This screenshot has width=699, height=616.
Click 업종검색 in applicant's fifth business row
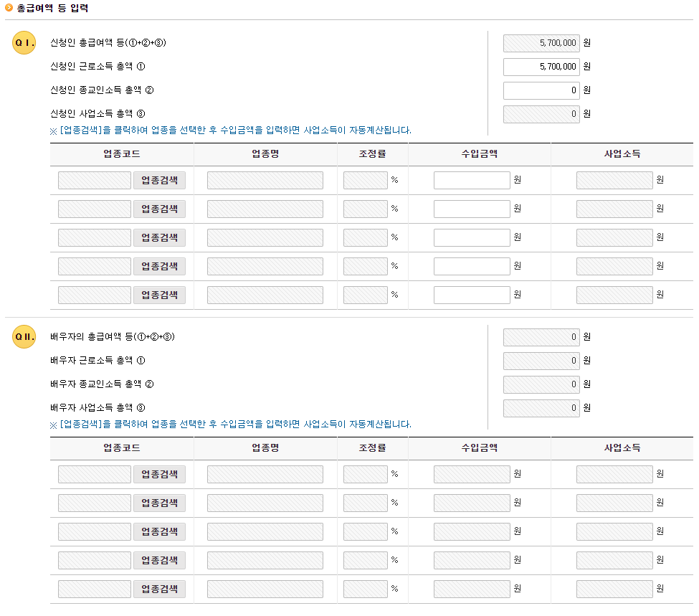[x=160, y=295]
